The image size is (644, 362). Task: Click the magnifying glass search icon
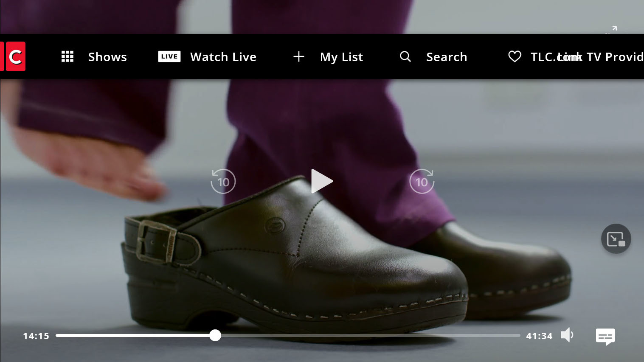click(405, 56)
